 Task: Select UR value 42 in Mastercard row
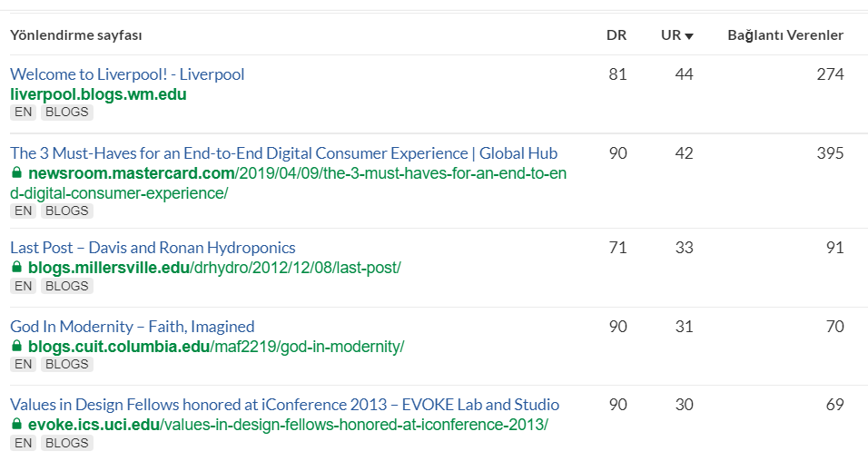pos(685,153)
